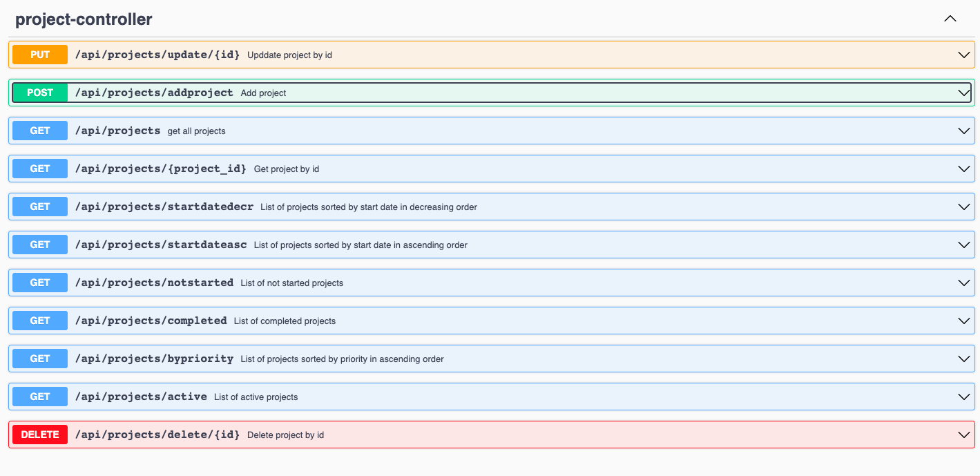The height and width of the screenshot is (476, 980).
Task: Click GET badge for notstarted endpoint
Action: coord(40,283)
